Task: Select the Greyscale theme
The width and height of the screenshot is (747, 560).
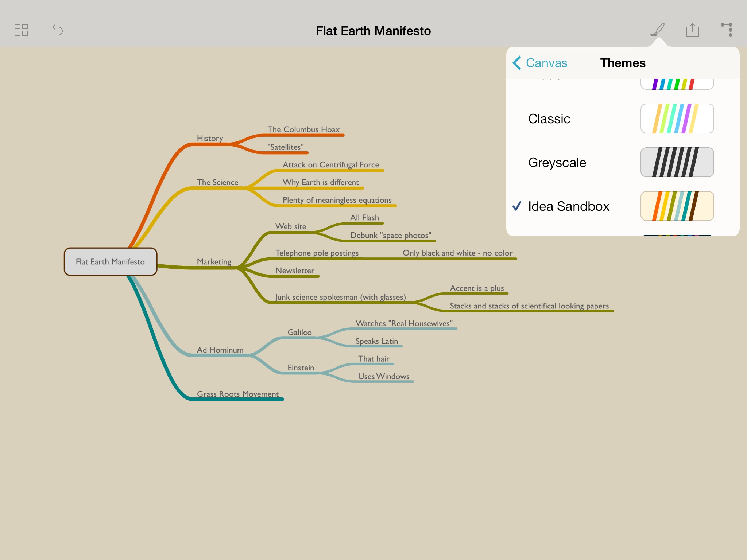Action: (x=623, y=162)
